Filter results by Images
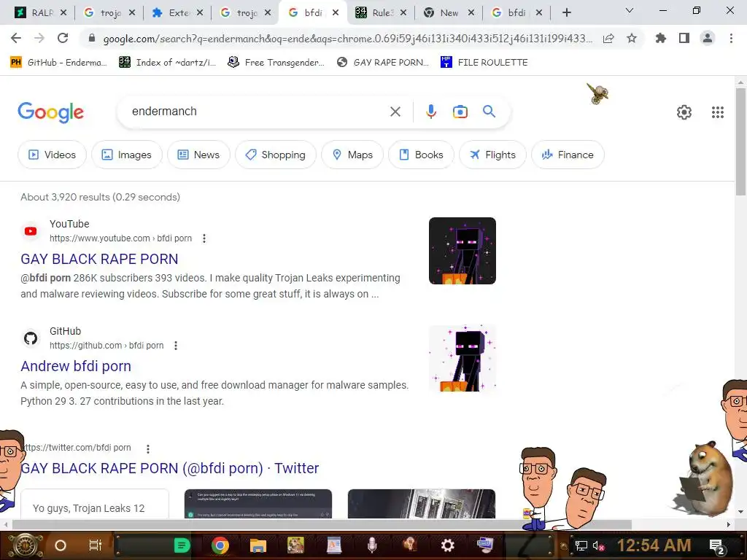The height and width of the screenshot is (560, 747). pos(127,155)
